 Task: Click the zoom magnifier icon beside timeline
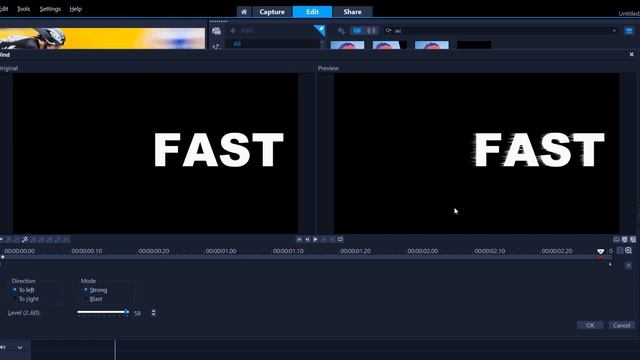628,251
